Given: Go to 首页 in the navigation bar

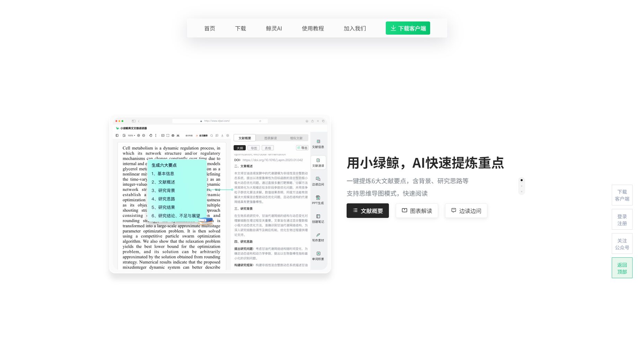Looking at the screenshot, I should (209, 28).
